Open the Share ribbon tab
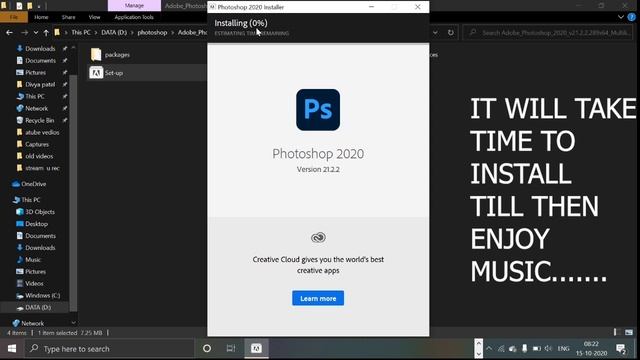Image resolution: width=640 pixels, height=360 pixels. [69, 17]
